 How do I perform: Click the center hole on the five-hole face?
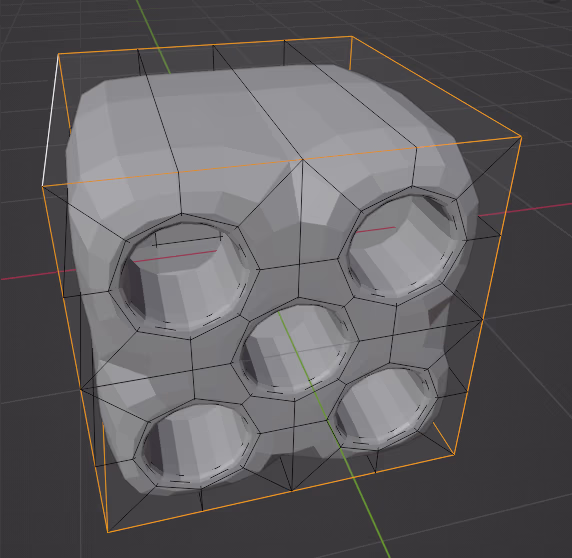296,348
